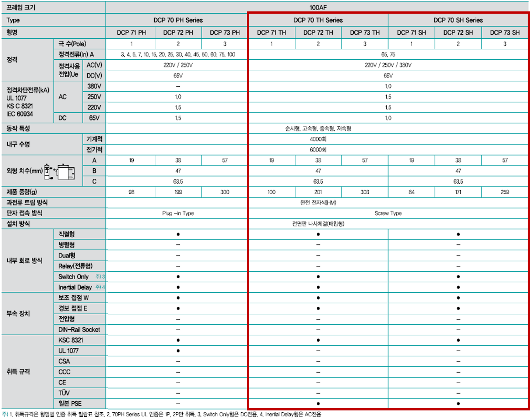Select the DCP 70 TH Series header
Viewport: 530px width, 420px height.
tap(318, 20)
